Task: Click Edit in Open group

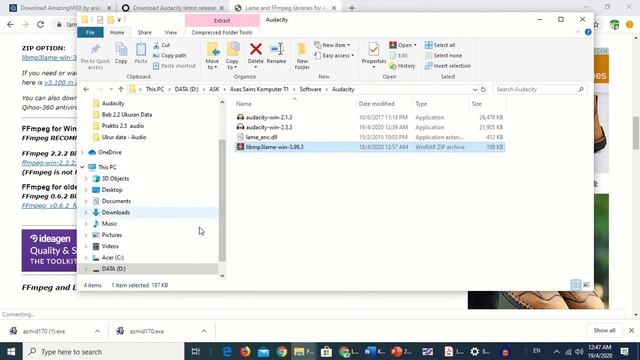Action: (x=399, y=56)
